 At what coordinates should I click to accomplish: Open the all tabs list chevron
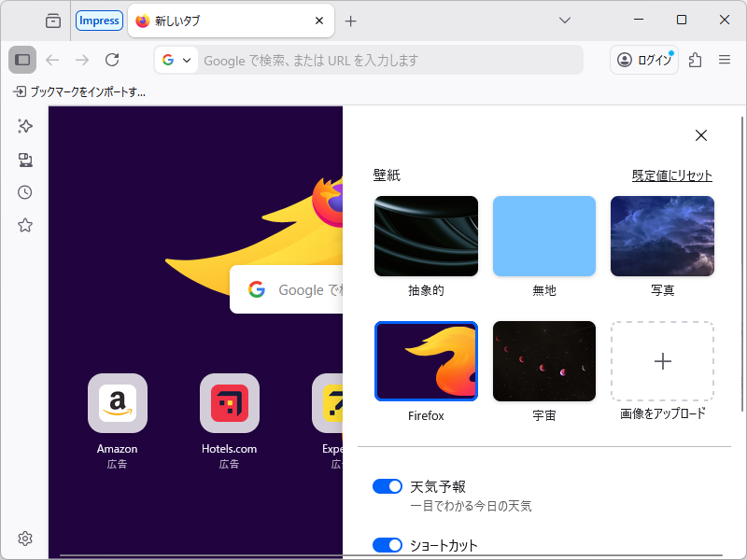pyautogui.click(x=564, y=21)
